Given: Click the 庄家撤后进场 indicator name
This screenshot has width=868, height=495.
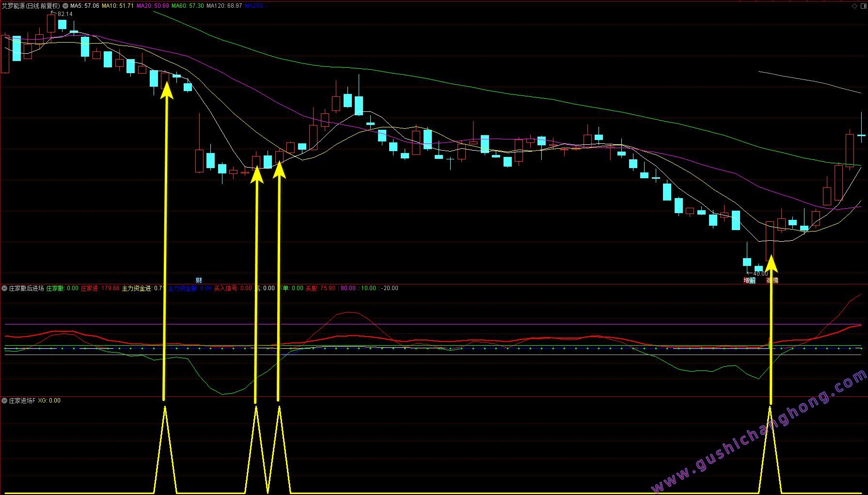Looking at the screenshot, I should tap(27, 288).
